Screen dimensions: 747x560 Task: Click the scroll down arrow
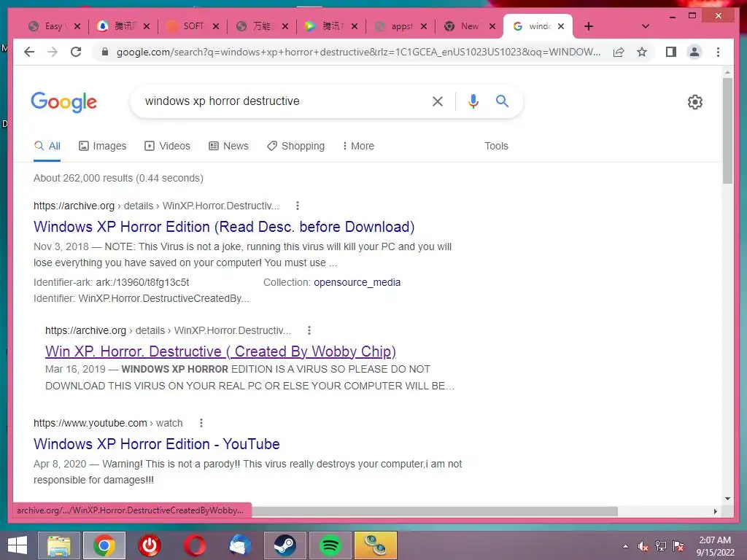tap(727, 499)
